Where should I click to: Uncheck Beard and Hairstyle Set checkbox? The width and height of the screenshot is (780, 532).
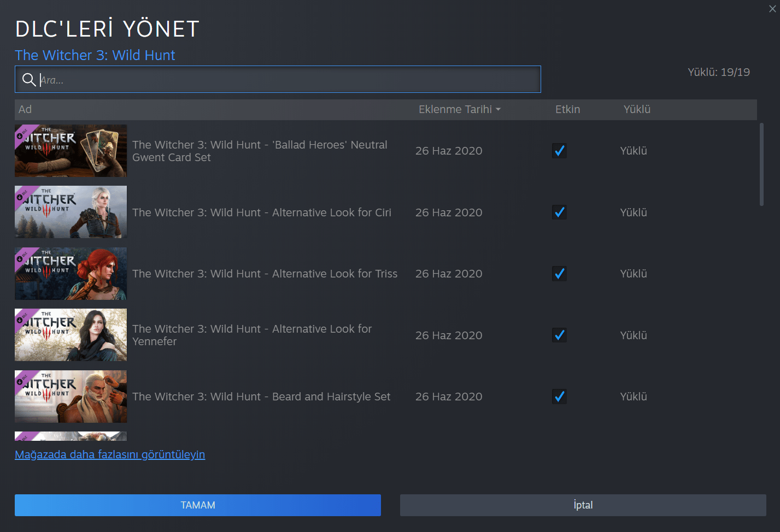click(559, 397)
